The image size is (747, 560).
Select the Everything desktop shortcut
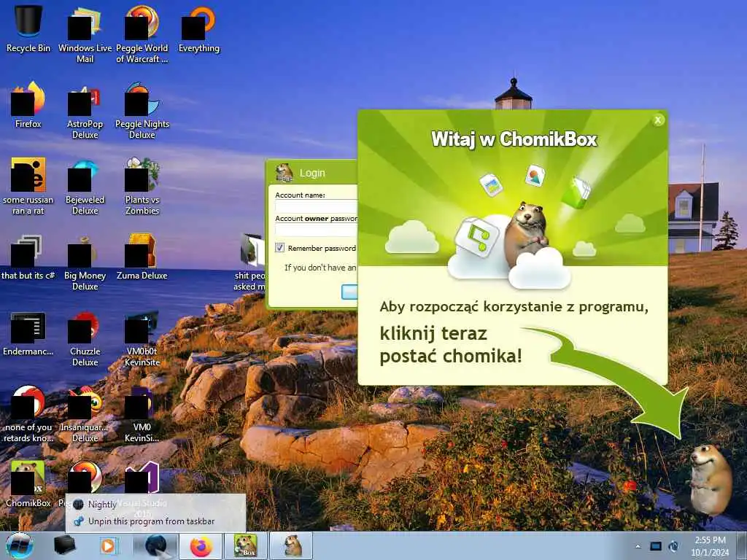199,28
